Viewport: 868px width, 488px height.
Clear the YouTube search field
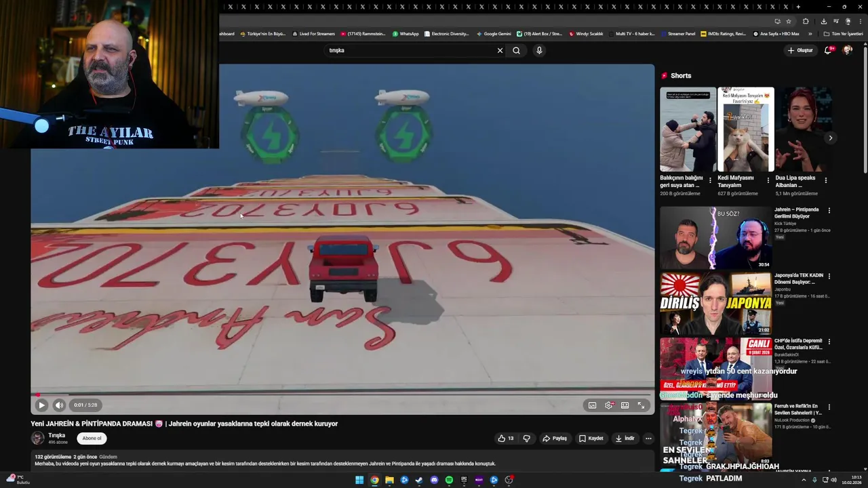point(500,50)
